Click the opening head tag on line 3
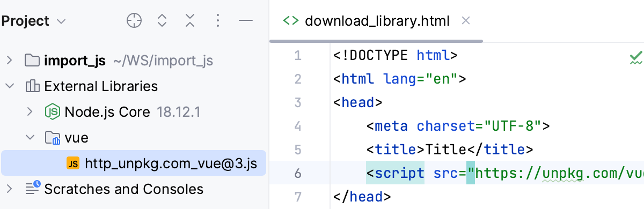 coord(358,102)
